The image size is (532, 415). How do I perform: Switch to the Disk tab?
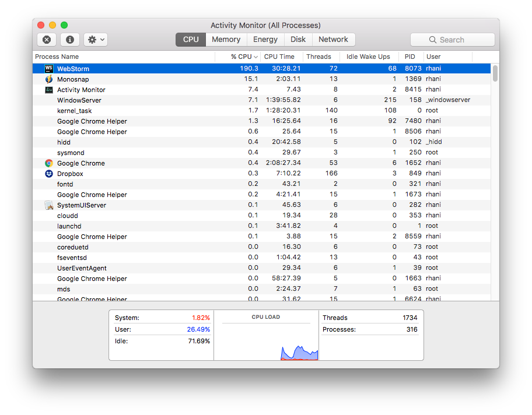tap(298, 40)
